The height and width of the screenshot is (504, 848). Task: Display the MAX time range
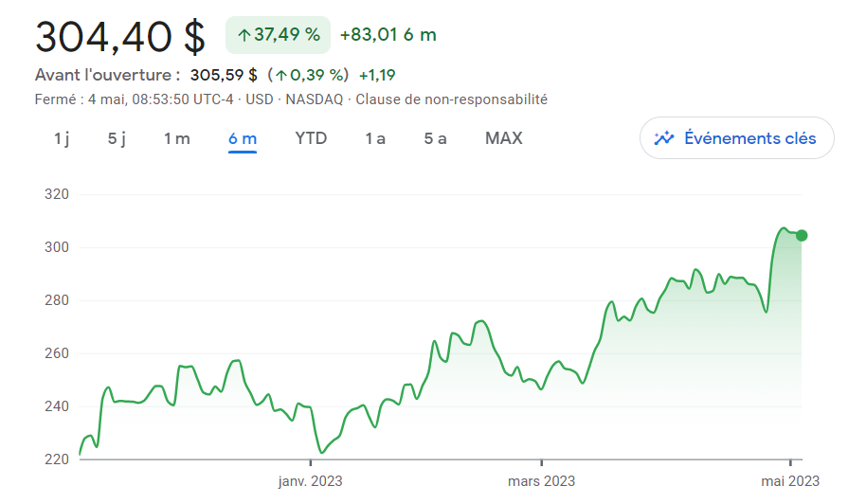[503, 138]
